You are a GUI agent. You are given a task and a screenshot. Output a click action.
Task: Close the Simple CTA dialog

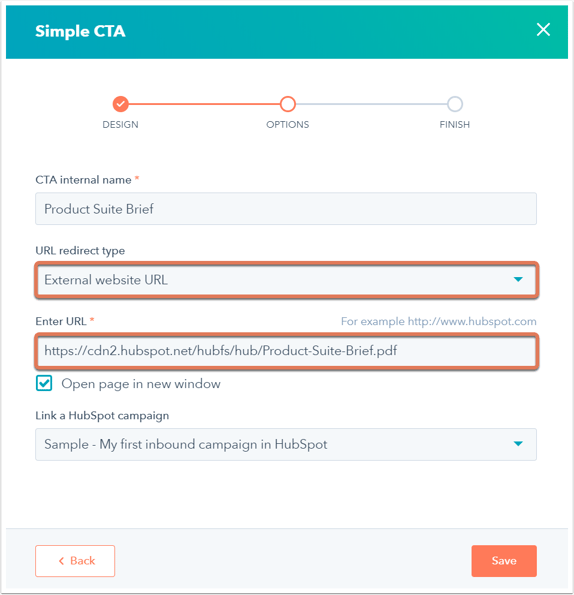click(x=543, y=29)
